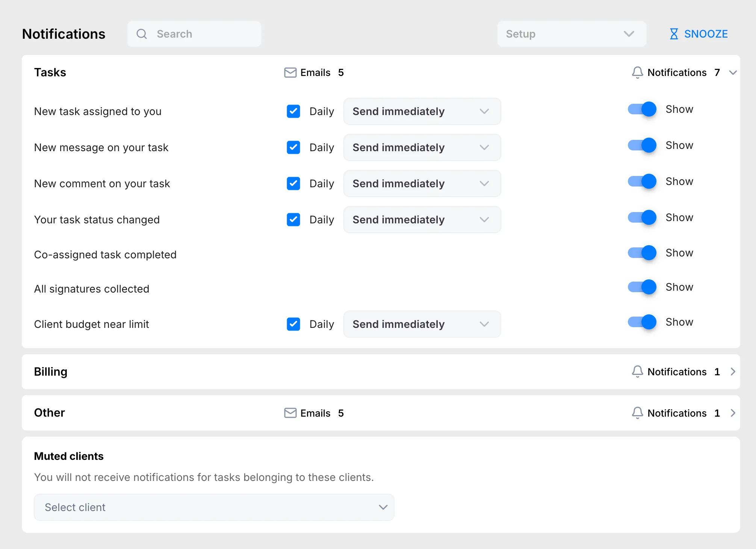Click the Tasks Emails 5 counter
The height and width of the screenshot is (549, 756).
click(x=314, y=73)
